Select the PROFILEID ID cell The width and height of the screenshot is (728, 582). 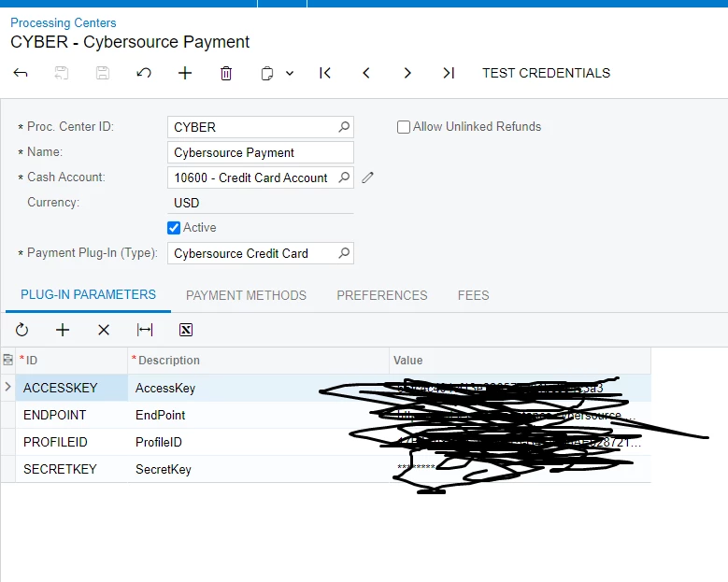72,442
